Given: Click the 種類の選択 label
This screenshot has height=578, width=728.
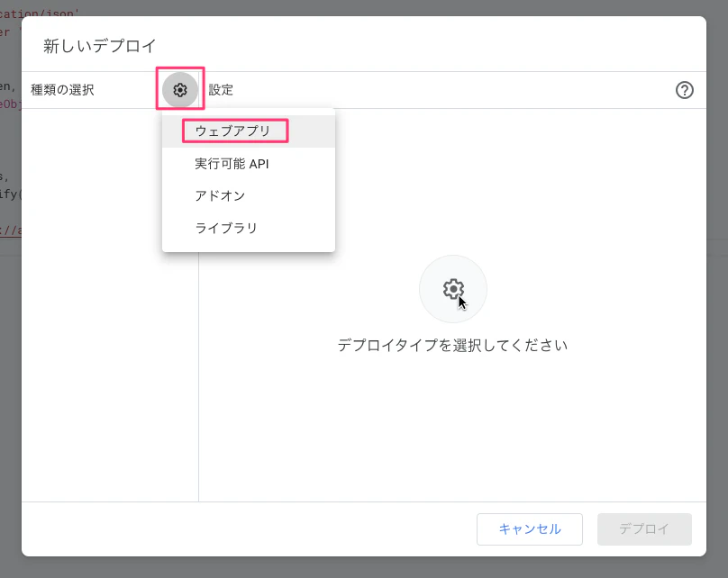Looking at the screenshot, I should pos(62,90).
